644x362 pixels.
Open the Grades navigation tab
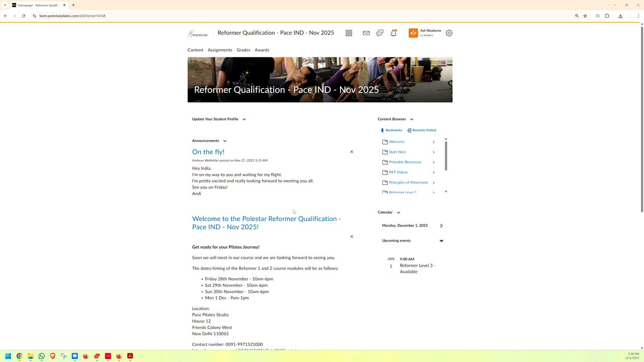[x=244, y=50]
